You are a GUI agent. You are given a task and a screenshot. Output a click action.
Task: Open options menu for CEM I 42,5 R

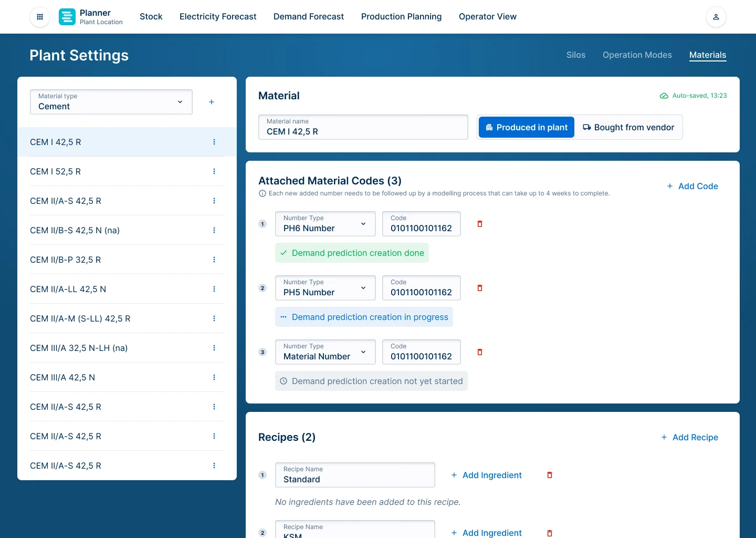pyautogui.click(x=214, y=142)
